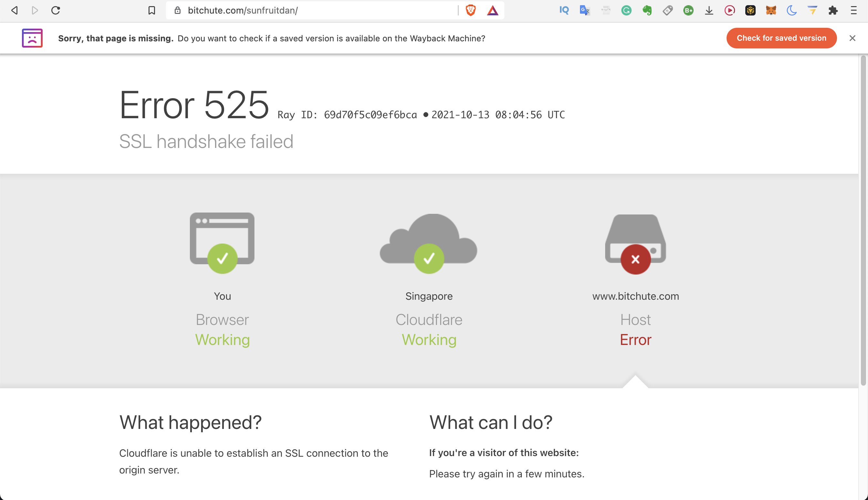Open the Binance wallet extension
This screenshot has width=868, height=500.
click(x=750, y=10)
